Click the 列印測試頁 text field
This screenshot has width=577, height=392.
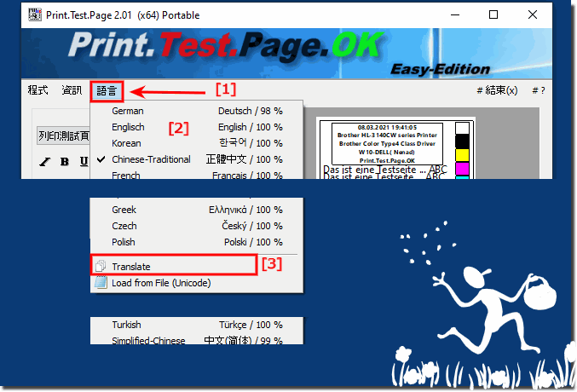pos(63,135)
